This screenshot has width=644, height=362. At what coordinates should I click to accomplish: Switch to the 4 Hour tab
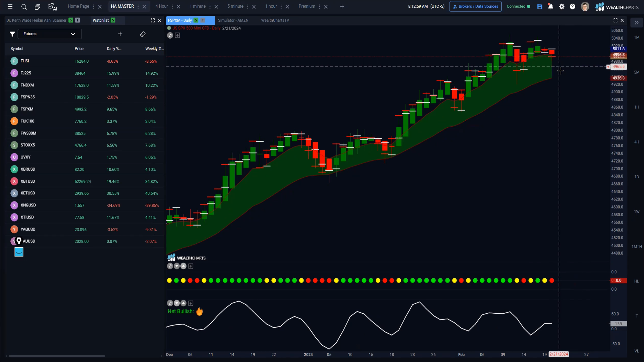click(162, 6)
